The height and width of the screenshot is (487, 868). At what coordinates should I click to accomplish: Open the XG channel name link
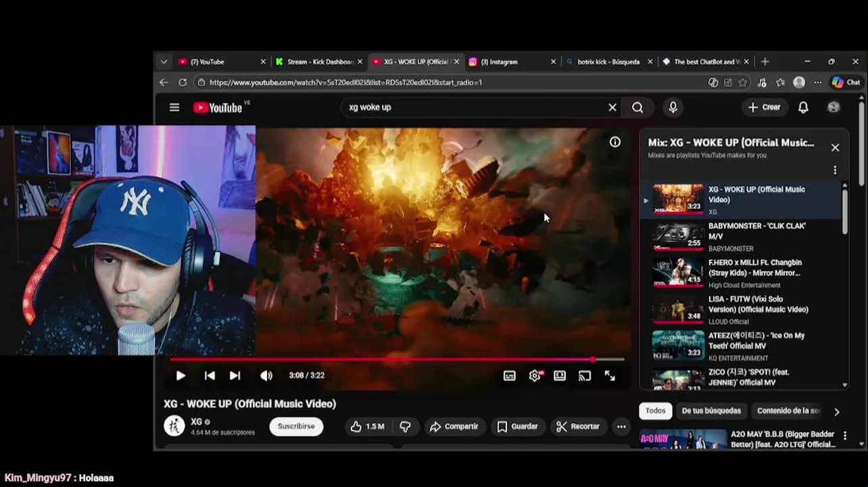[x=196, y=421]
